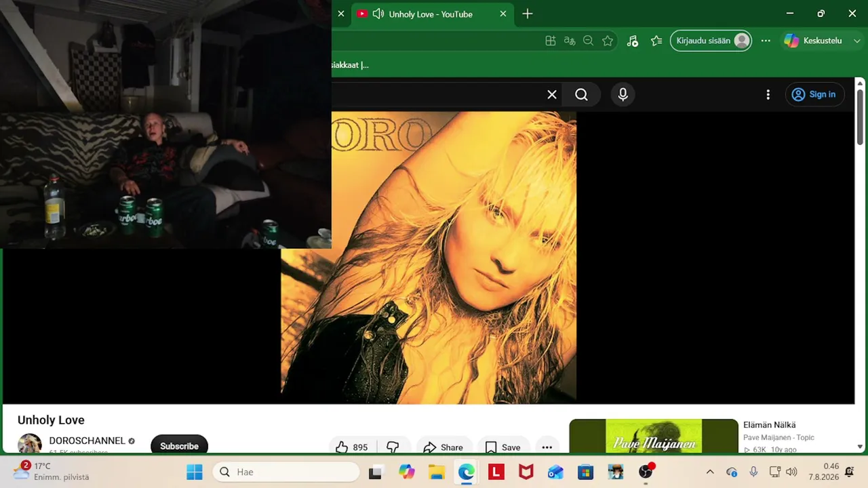
Task: Click the Kirjaudu sisään profile button
Action: tap(711, 41)
